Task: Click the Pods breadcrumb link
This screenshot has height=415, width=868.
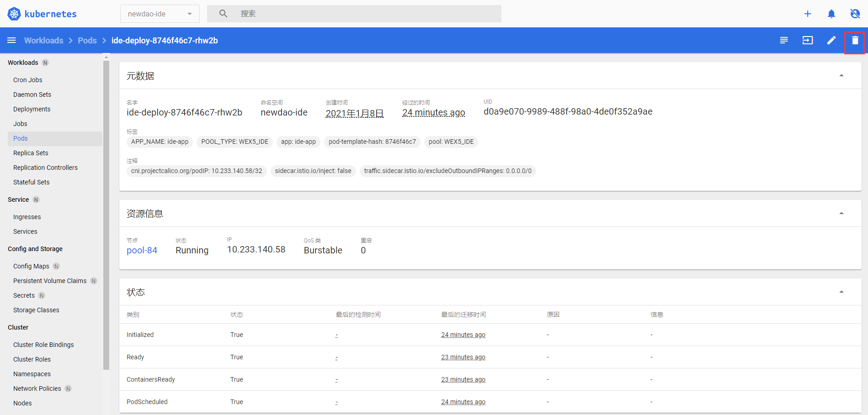Action: pos(87,41)
